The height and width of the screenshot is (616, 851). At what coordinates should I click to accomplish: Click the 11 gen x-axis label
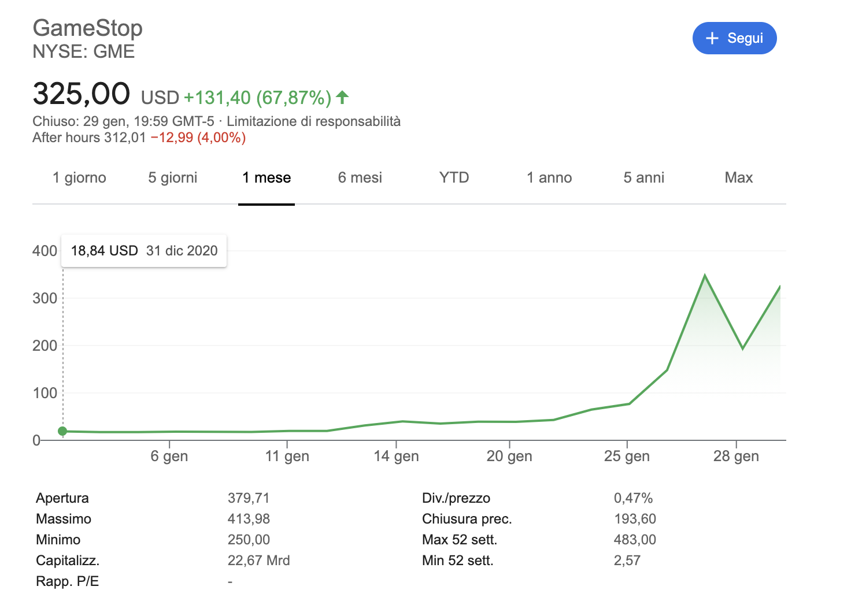coord(287,456)
